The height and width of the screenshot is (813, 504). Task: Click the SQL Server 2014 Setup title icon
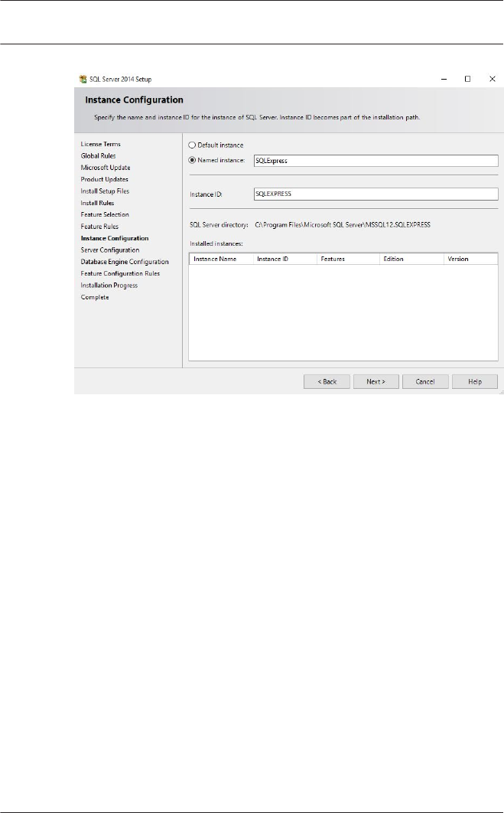coord(83,80)
